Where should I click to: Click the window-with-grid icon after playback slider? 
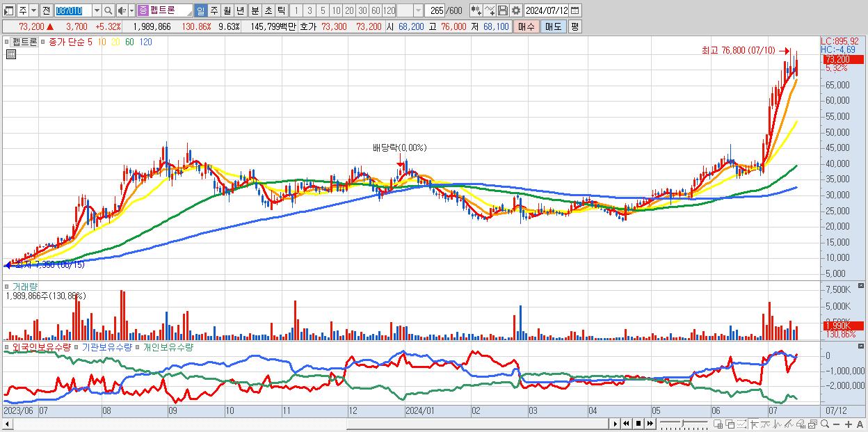pyautogui.click(x=718, y=424)
